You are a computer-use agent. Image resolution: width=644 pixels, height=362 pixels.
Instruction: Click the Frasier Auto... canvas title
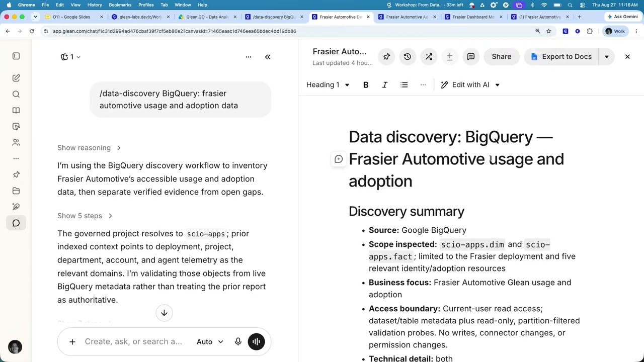tap(340, 51)
